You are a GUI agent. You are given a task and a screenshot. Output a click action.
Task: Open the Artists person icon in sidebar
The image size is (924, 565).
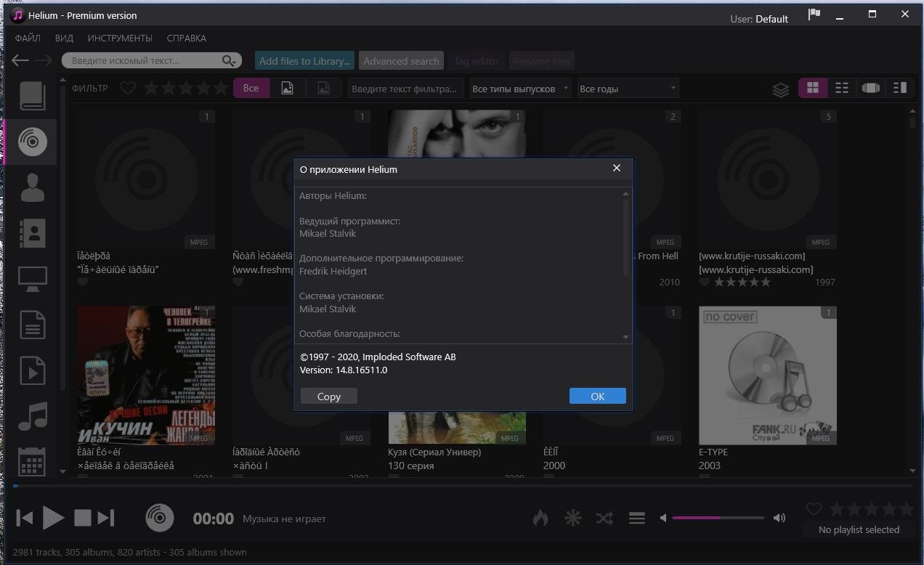33,187
